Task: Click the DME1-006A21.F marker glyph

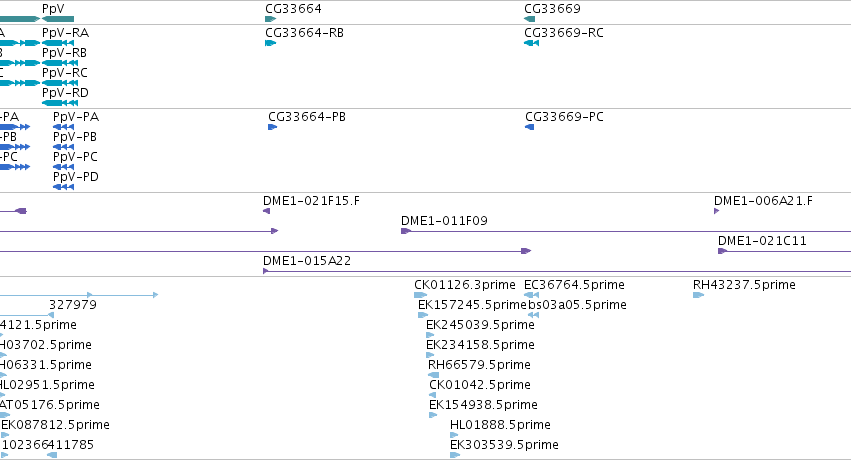Action: click(716, 211)
